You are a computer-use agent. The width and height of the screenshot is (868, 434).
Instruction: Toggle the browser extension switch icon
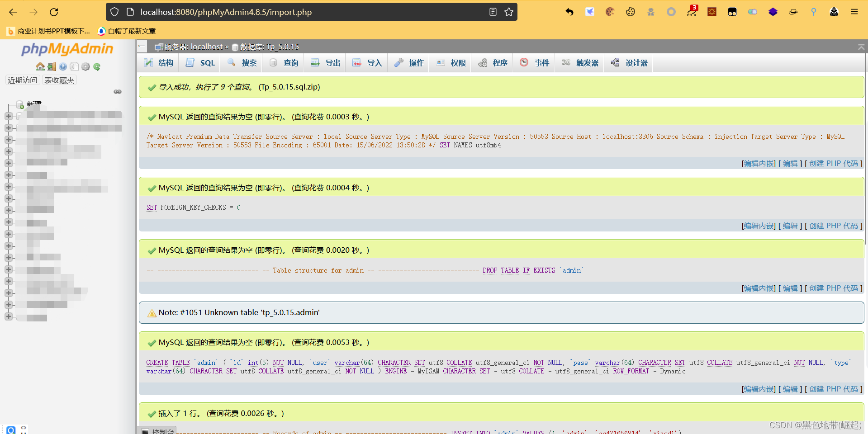tap(752, 12)
